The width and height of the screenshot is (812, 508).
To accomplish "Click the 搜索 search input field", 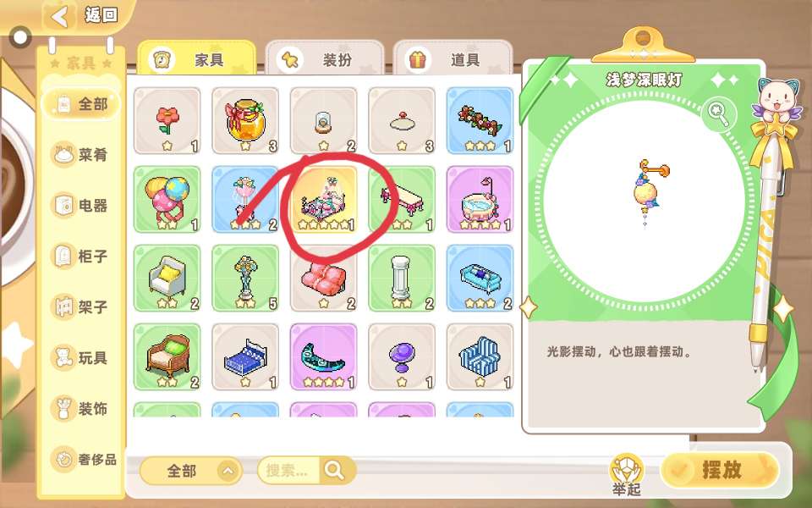I will pyautogui.click(x=289, y=471).
